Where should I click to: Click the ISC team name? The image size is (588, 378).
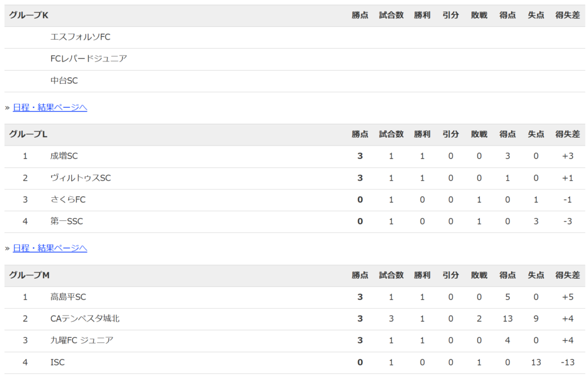pyautogui.click(x=57, y=362)
